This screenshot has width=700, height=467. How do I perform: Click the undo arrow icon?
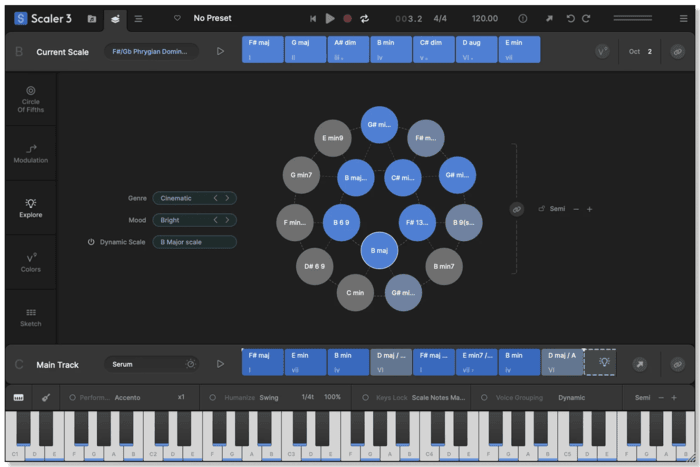coord(570,18)
